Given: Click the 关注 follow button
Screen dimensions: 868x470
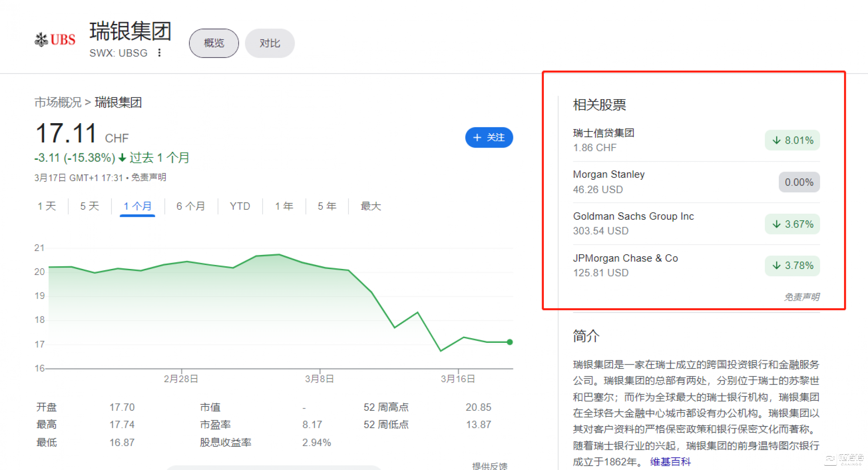Looking at the screenshot, I should click(489, 138).
